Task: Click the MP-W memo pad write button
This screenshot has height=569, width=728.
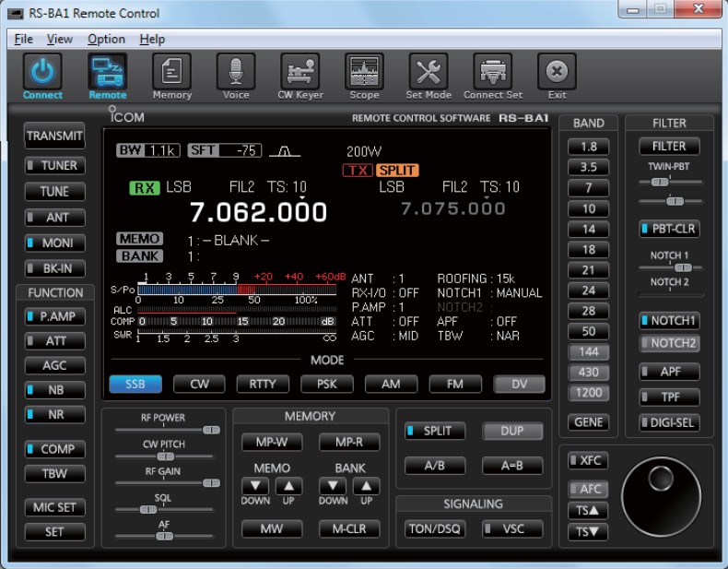Action: point(272,442)
